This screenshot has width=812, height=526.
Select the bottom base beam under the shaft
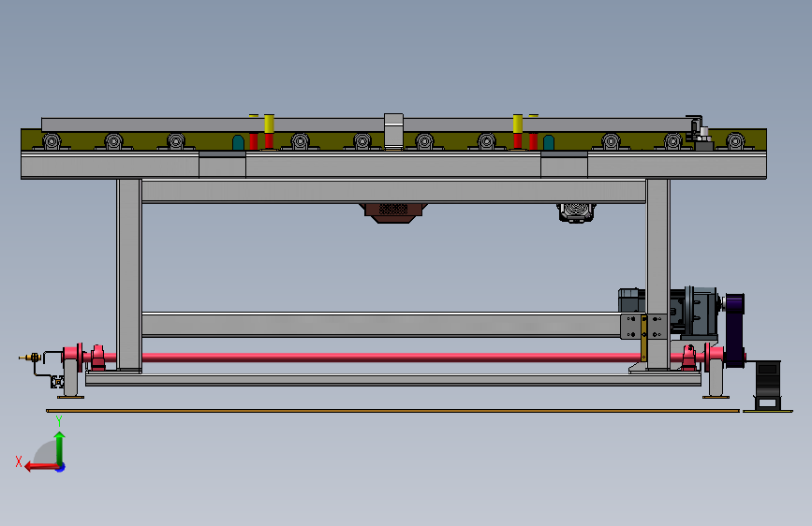pos(393,380)
